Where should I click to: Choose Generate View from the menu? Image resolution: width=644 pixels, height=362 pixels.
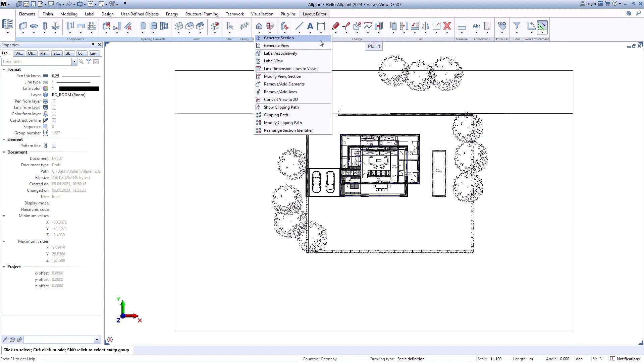(x=276, y=46)
